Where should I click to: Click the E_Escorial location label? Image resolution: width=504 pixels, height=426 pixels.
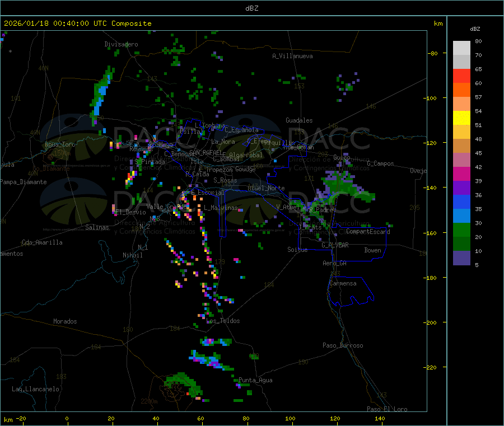tap(208, 193)
